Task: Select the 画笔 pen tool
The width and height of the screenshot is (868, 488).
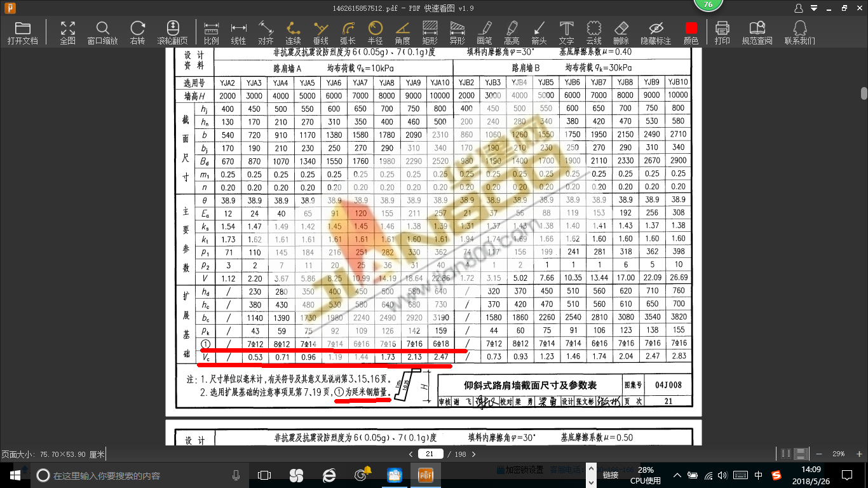Action: click(485, 33)
